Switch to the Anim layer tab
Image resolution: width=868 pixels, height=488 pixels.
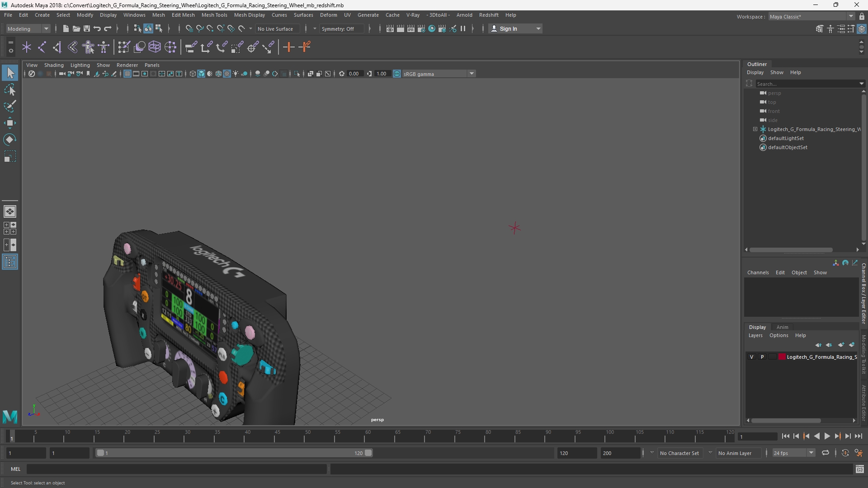coord(782,327)
